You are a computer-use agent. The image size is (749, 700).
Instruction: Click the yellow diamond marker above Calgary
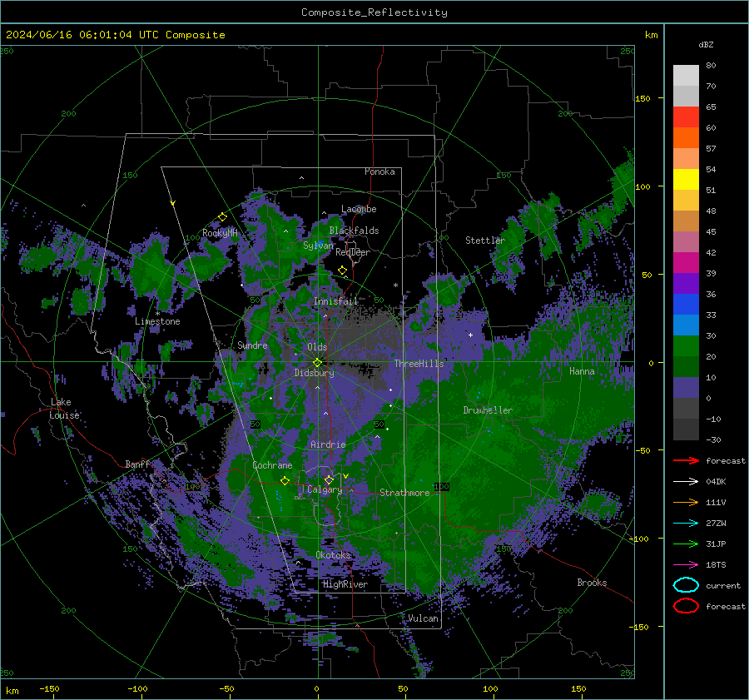(329, 479)
